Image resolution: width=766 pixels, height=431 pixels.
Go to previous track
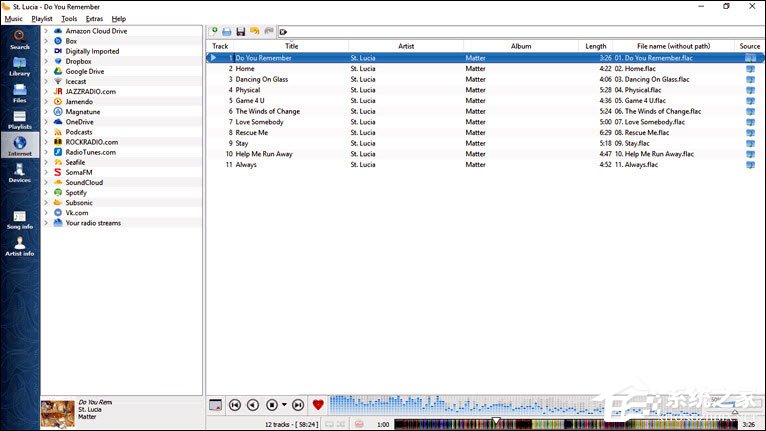click(x=234, y=405)
